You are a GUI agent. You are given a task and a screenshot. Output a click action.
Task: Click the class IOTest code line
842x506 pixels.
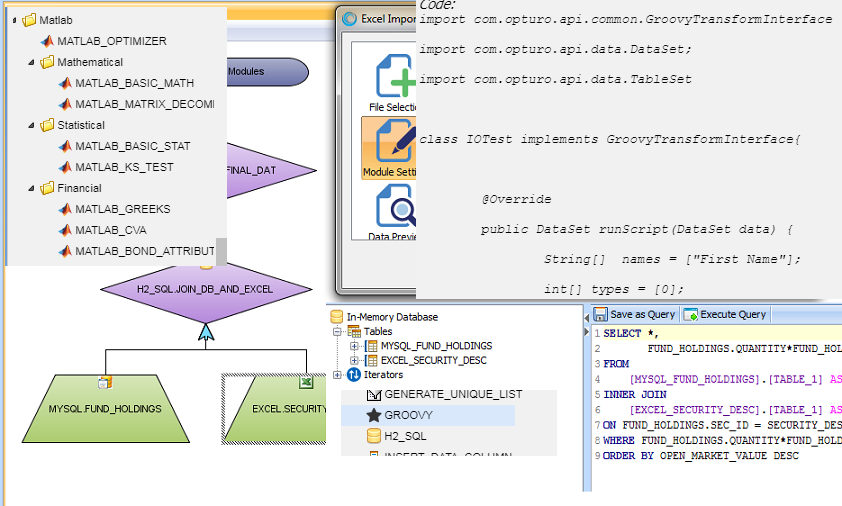[x=610, y=139]
